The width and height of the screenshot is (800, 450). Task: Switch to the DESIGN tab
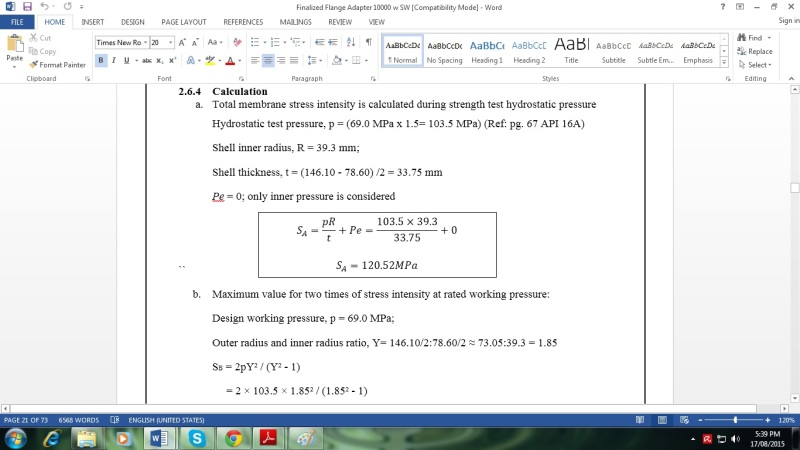click(133, 22)
